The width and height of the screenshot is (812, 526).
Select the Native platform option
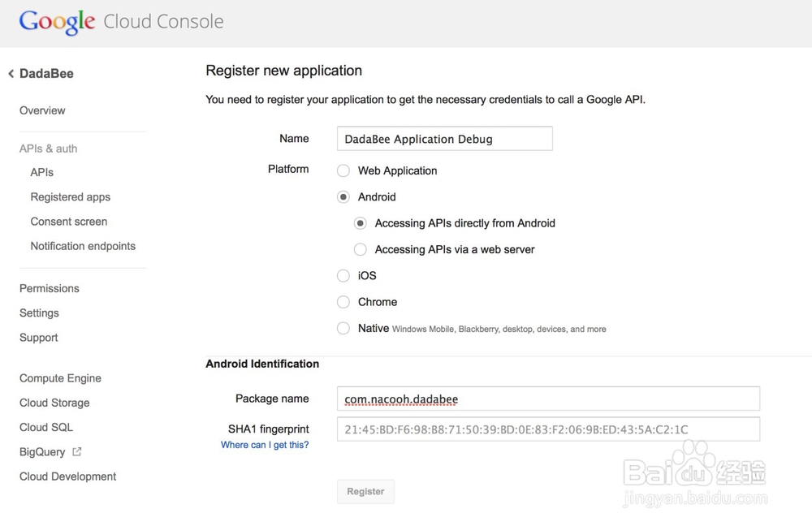tap(343, 328)
